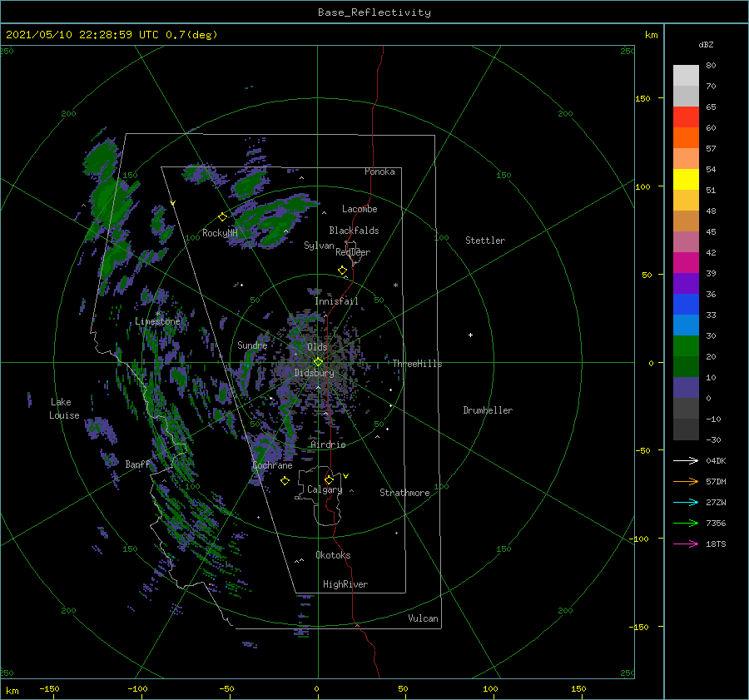749x700 pixels.
Task: Click the yellow diamond marker south of Cochrane
Action: click(x=285, y=481)
